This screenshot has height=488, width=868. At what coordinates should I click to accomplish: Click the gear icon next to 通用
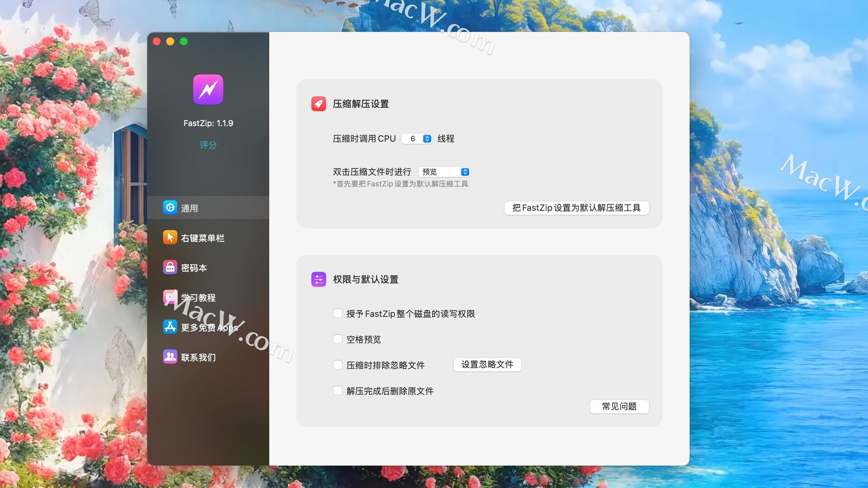[x=170, y=207]
